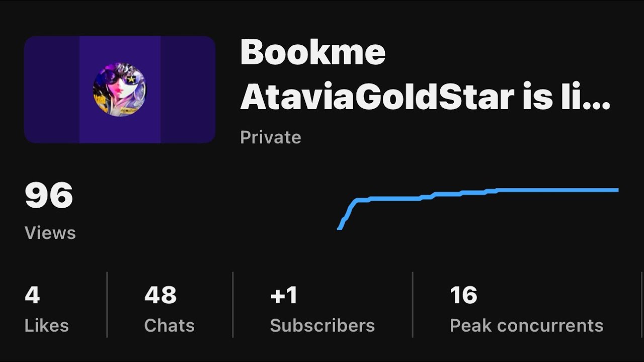Screen dimensions: 644x362
Task: Click the "Peak concurrents" label
Action: pyautogui.click(x=526, y=326)
